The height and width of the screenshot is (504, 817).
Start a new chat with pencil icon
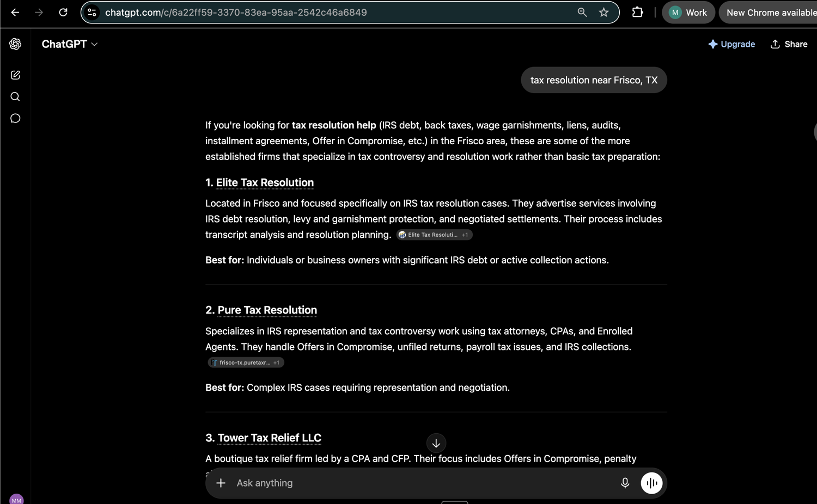(15, 75)
